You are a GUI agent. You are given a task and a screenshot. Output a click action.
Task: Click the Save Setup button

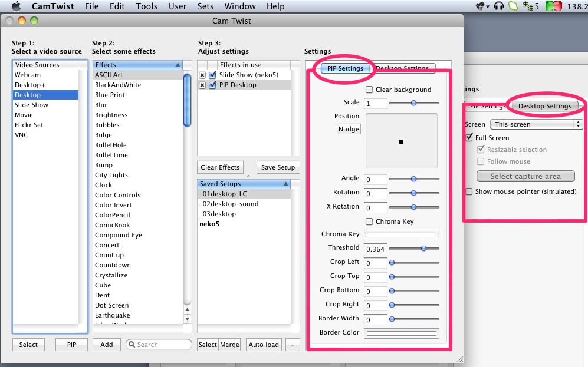coord(278,167)
